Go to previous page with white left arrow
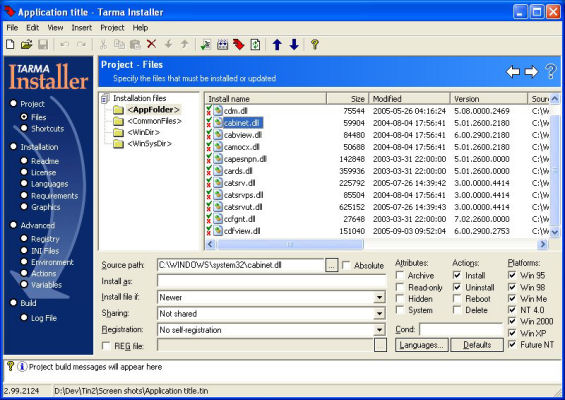 click(513, 72)
